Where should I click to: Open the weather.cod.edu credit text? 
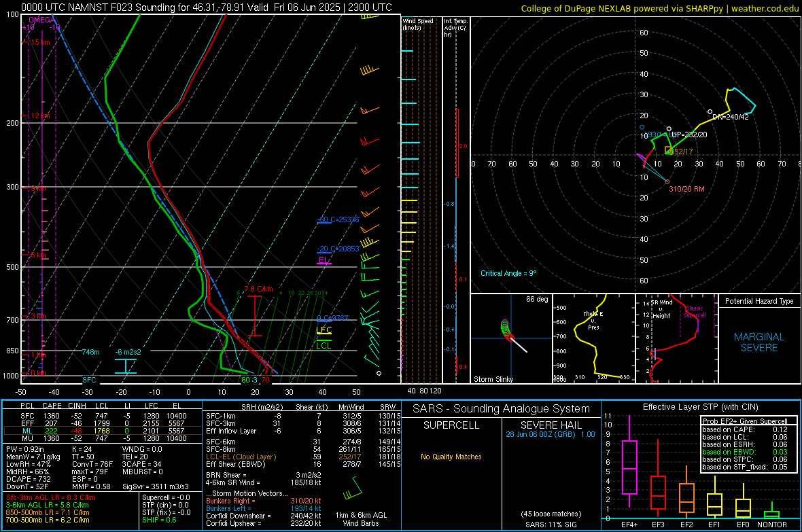click(765, 8)
